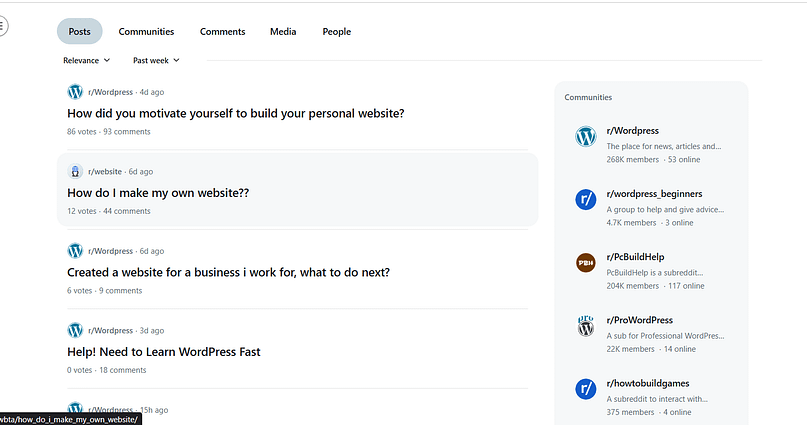Click r/howtobuildgames community icon in sidebar

586,389
